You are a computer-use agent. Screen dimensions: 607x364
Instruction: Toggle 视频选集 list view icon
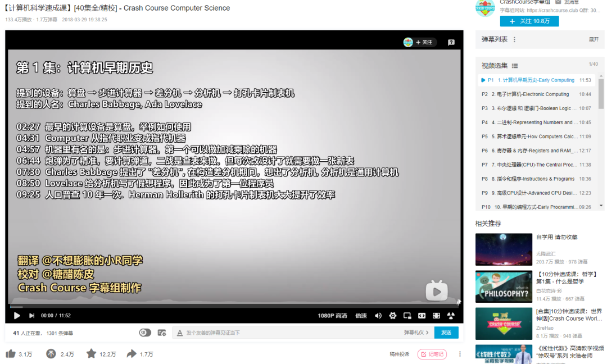pos(514,66)
